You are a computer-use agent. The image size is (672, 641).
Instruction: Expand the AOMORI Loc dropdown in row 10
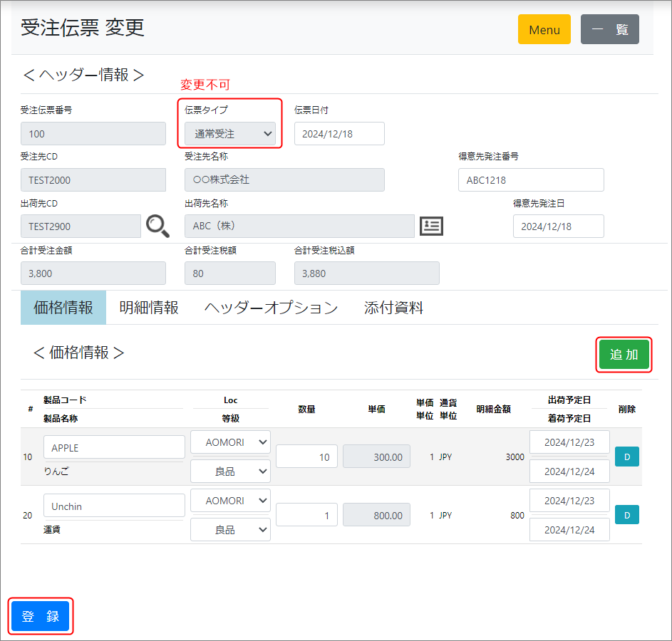pos(230,442)
